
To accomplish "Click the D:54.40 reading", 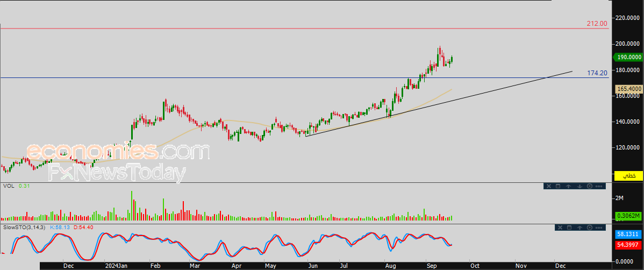I will click(x=83, y=228).
